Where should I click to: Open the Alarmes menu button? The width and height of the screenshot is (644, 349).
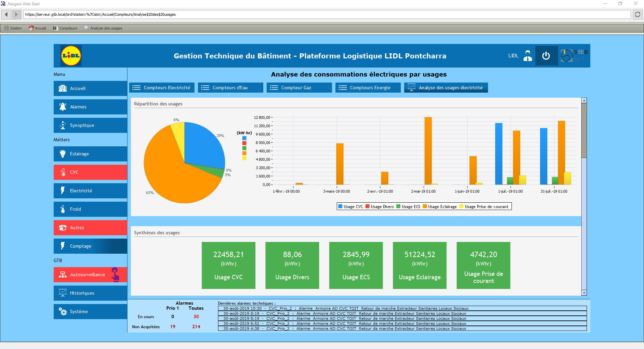[x=90, y=107]
